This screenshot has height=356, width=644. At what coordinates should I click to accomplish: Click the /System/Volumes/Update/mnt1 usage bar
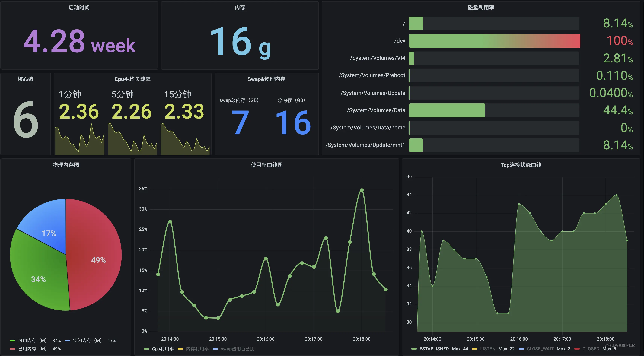[416, 145]
